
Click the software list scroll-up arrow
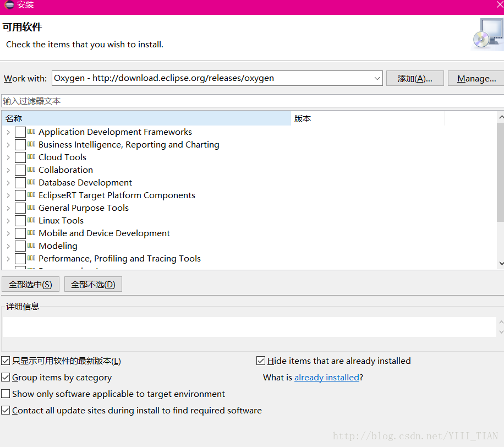(501, 117)
